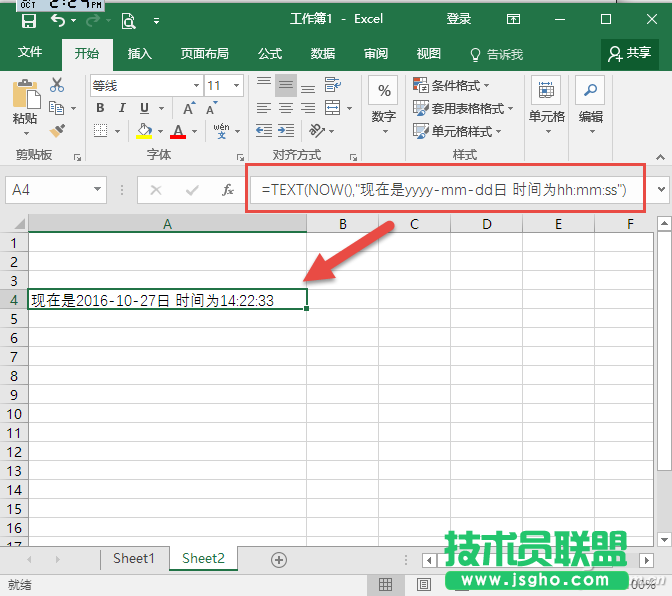Image resolution: width=672 pixels, height=596 pixels.
Task: Open the Sheet1 worksheet tab
Action: (133, 558)
